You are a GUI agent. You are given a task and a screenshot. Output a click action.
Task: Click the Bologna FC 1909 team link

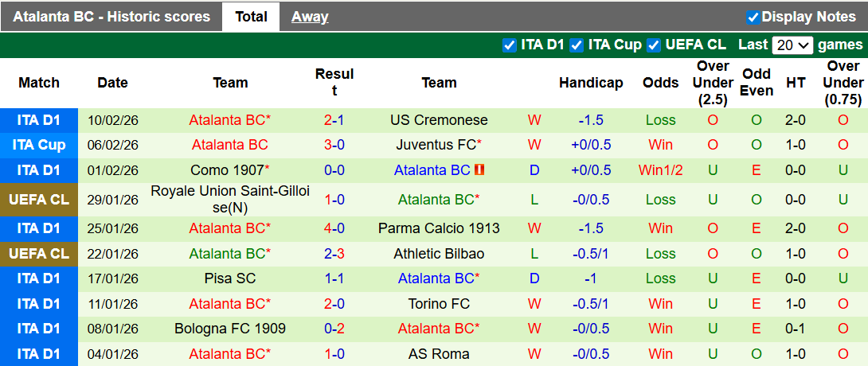[230, 329]
